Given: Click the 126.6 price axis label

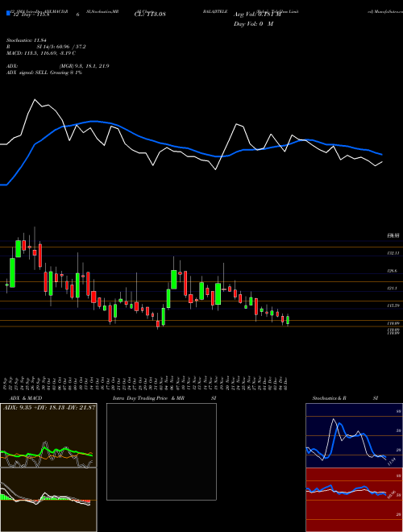Looking at the screenshot, I should point(393,271).
